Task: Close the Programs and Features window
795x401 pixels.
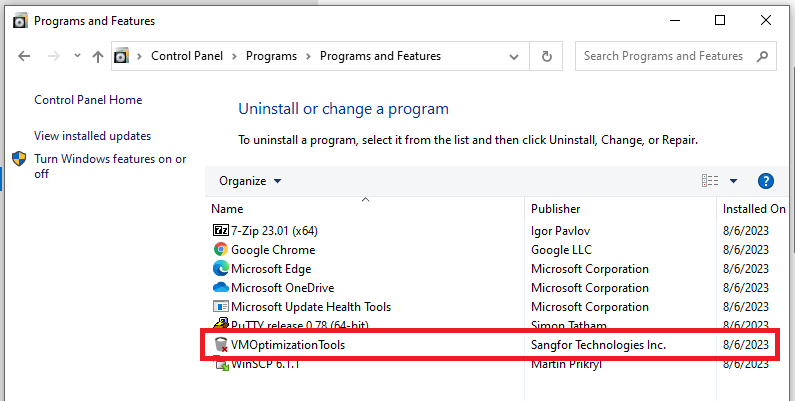Action: coord(766,20)
